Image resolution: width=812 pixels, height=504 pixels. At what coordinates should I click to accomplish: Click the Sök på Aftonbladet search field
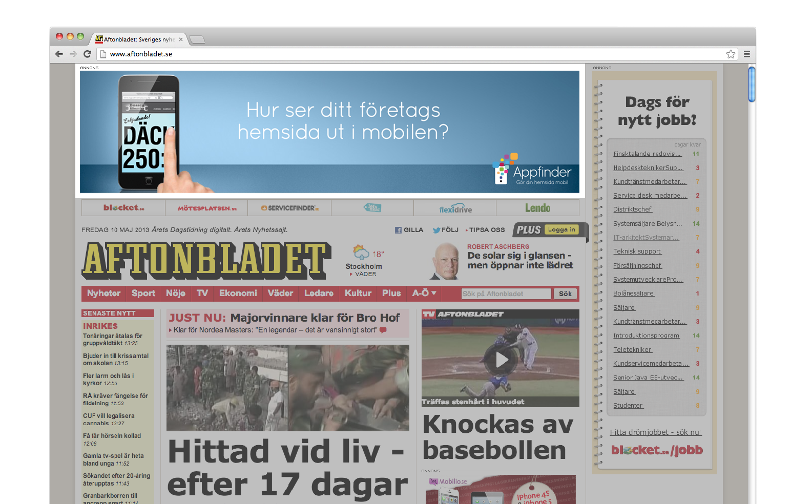click(506, 294)
